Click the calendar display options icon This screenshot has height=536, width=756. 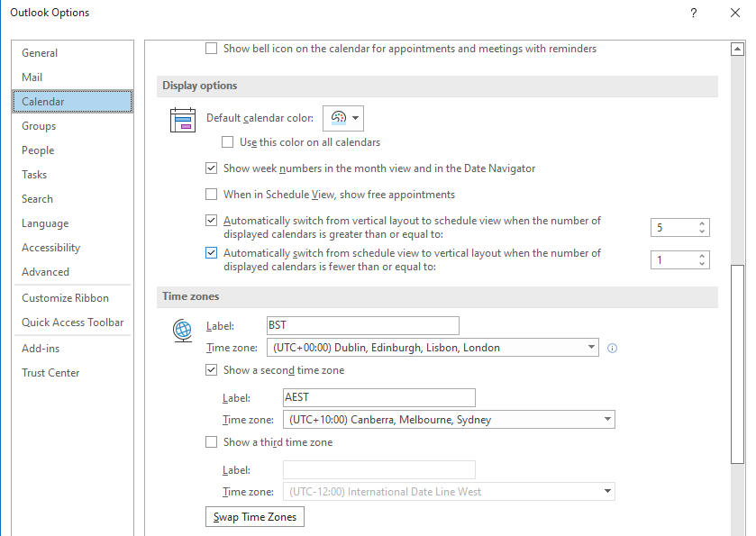click(x=183, y=120)
